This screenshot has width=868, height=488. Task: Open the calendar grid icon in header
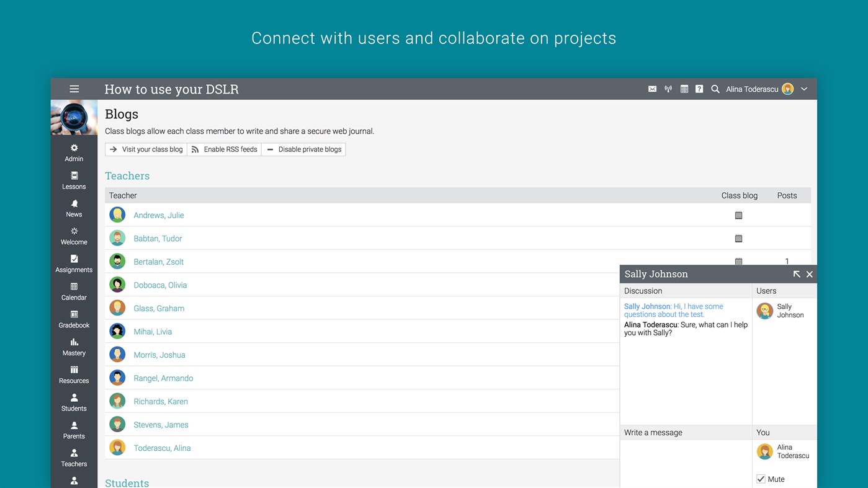(684, 89)
